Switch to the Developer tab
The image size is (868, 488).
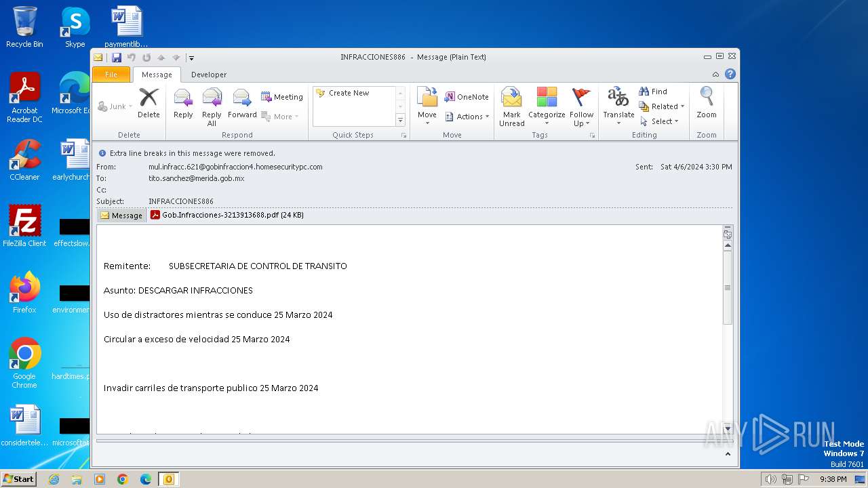tap(209, 75)
